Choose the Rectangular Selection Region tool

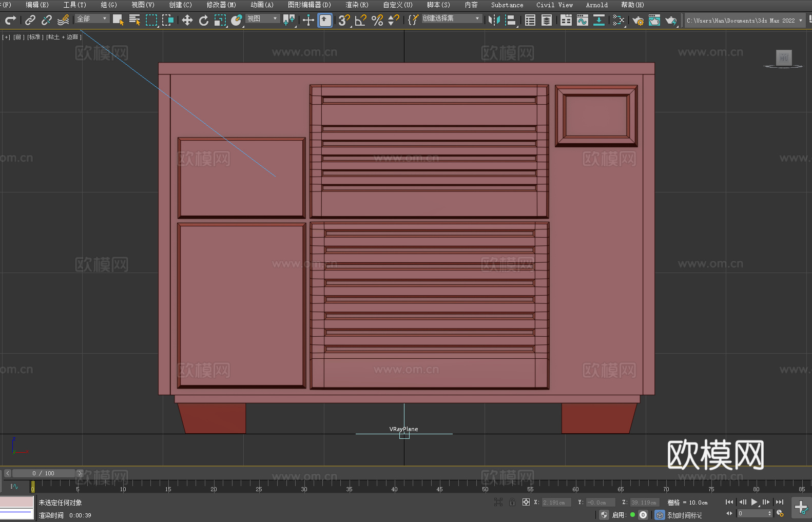point(151,20)
